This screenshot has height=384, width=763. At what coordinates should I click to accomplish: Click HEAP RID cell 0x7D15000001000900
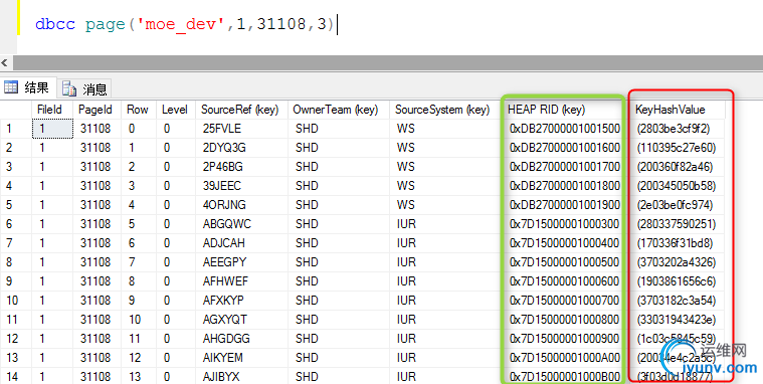click(x=564, y=339)
